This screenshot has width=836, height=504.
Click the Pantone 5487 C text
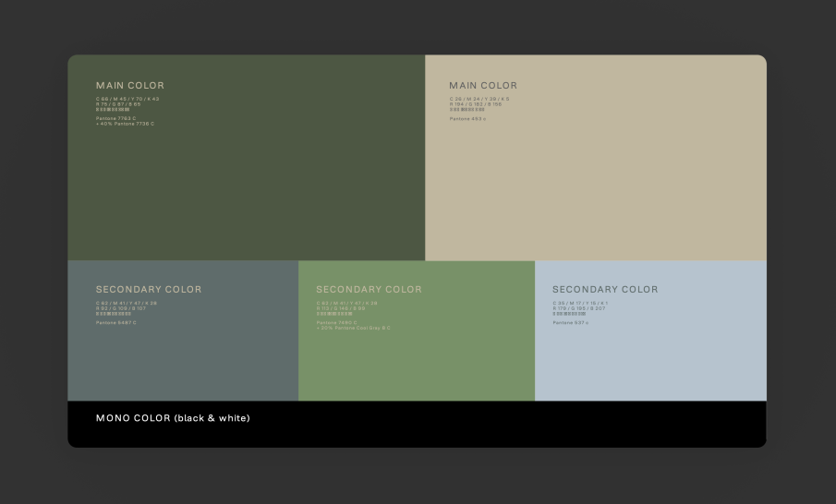point(115,322)
